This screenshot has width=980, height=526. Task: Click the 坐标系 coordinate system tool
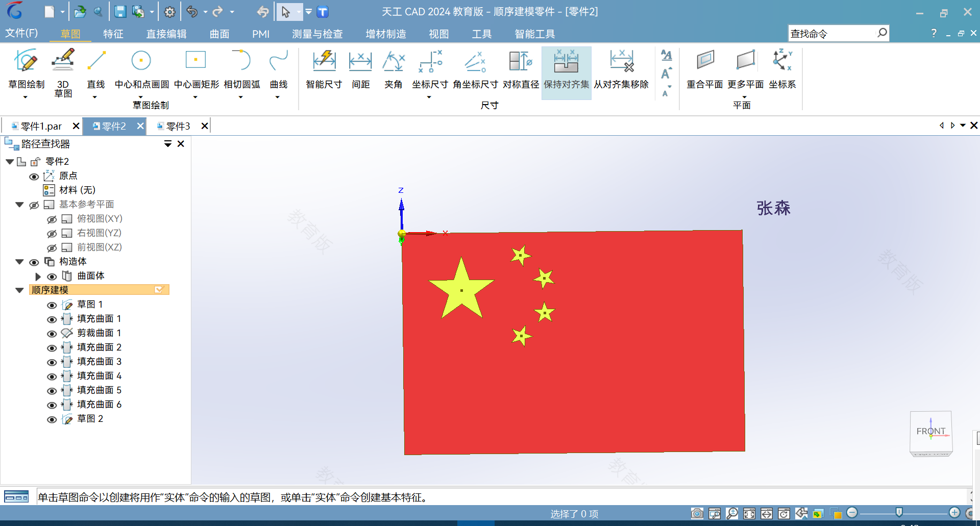[x=782, y=69]
